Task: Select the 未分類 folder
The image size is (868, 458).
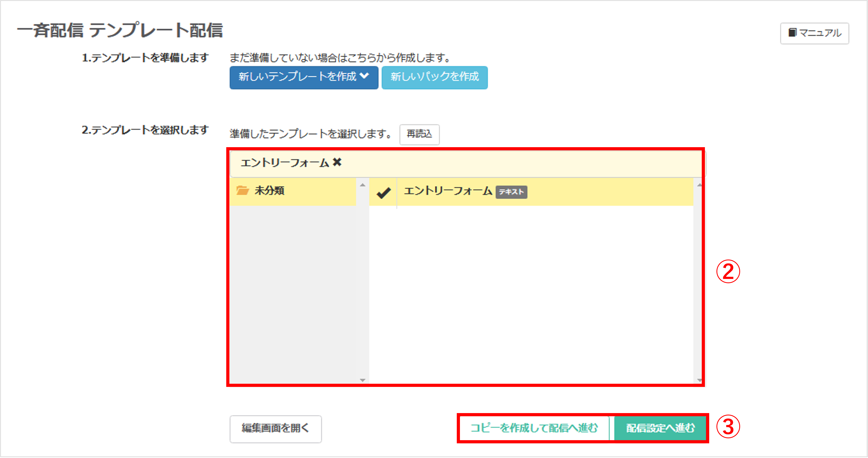Action: coord(293,191)
